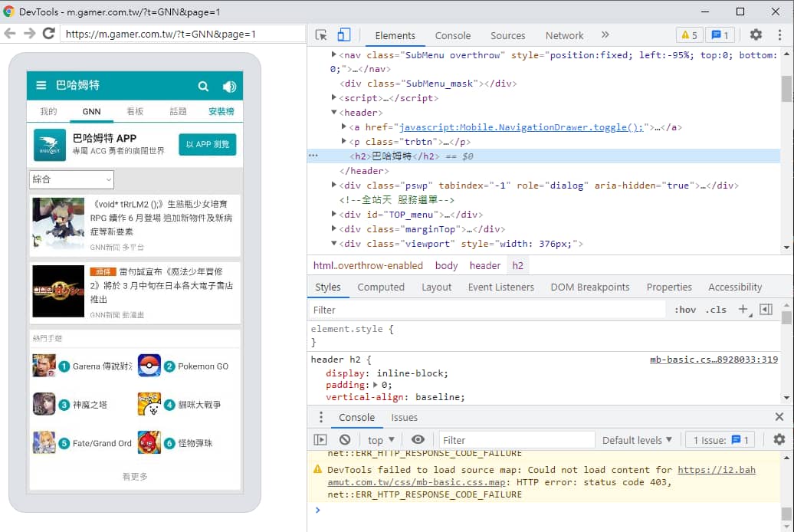Tap the speaker icon in the mobile header

tap(229, 86)
